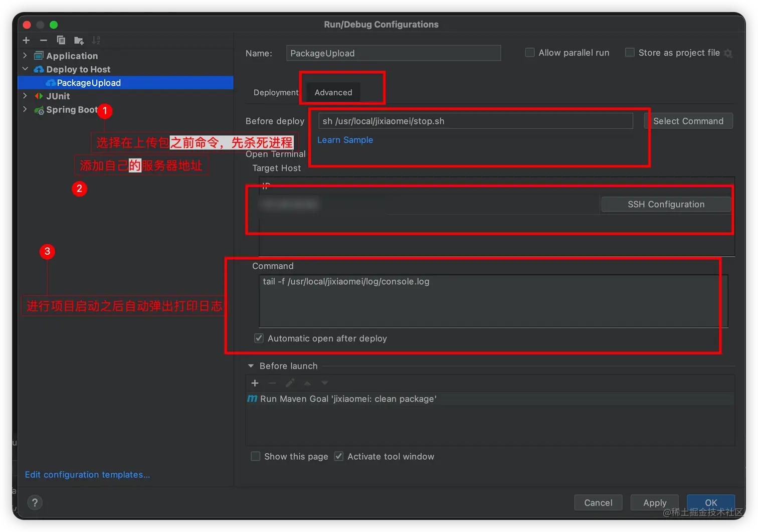Collapse the Before launch section
This screenshot has width=758, height=532.
pyautogui.click(x=251, y=366)
